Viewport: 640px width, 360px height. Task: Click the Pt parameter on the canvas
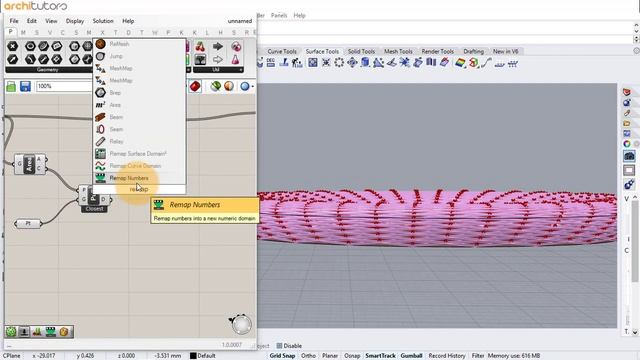pos(28,224)
